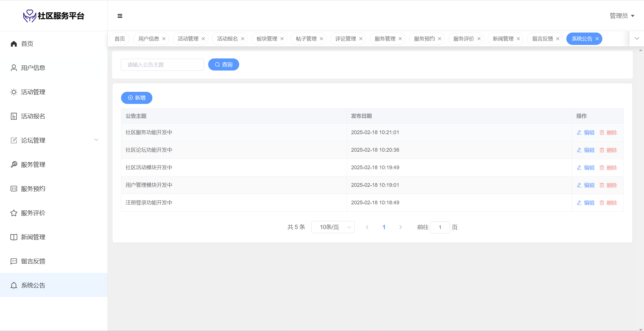Click the chat bubble icon for 留言反馈
The width and height of the screenshot is (644, 331).
pyautogui.click(x=14, y=261)
